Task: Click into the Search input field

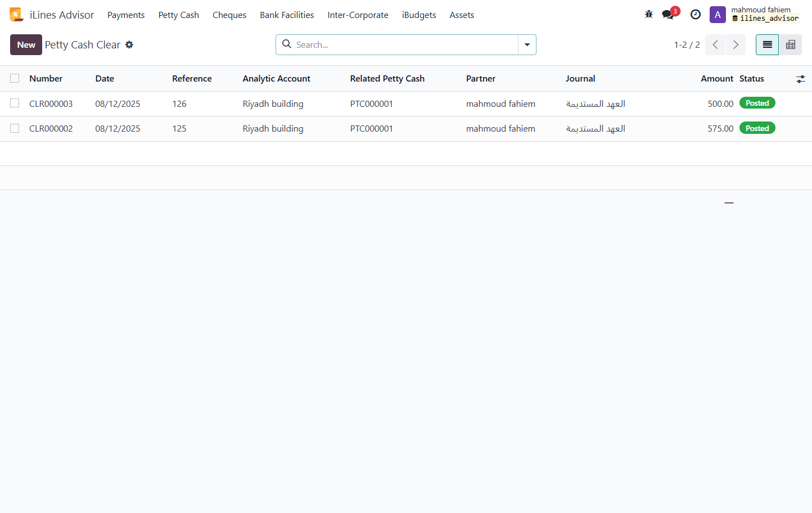Action: tap(405, 44)
